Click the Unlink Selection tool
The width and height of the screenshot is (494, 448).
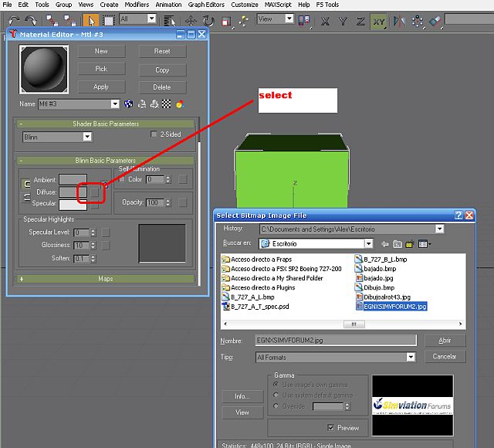click(x=69, y=21)
